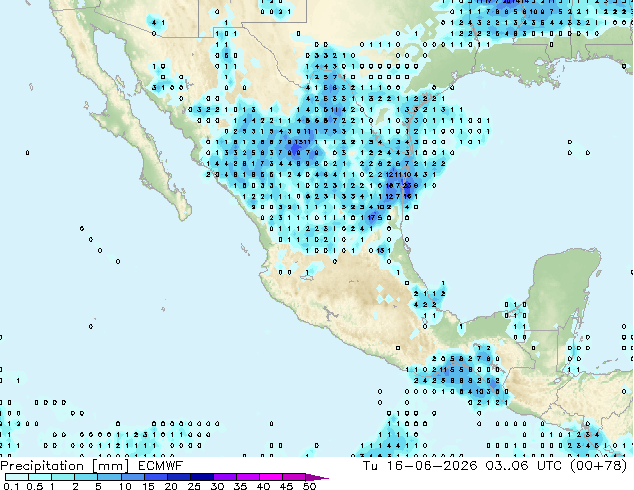Image resolution: width=634 pixels, height=490 pixels.
Task: Select the '50' legend scale label
Action: pyautogui.click(x=310, y=486)
